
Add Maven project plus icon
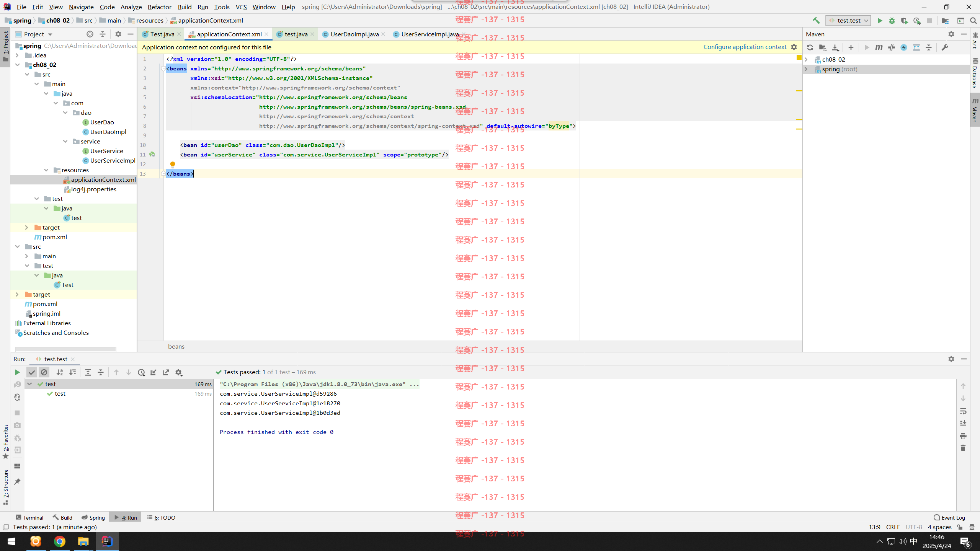click(851, 47)
